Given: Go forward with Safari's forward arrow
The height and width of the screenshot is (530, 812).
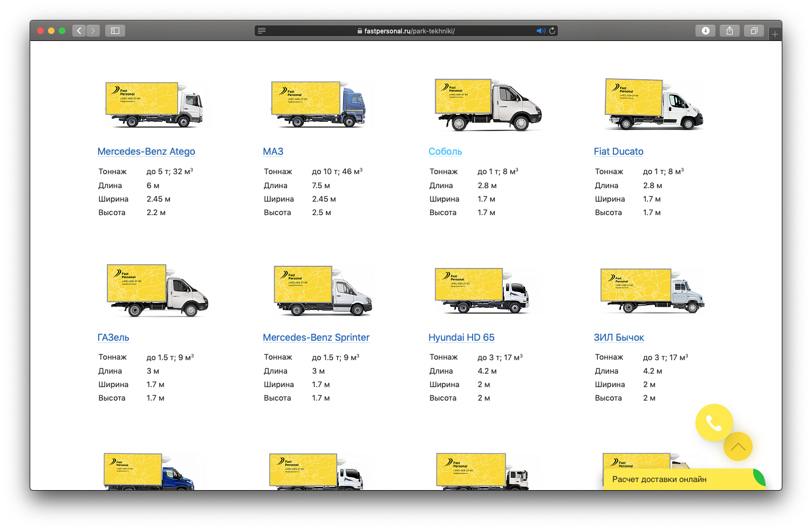Looking at the screenshot, I should click(93, 31).
